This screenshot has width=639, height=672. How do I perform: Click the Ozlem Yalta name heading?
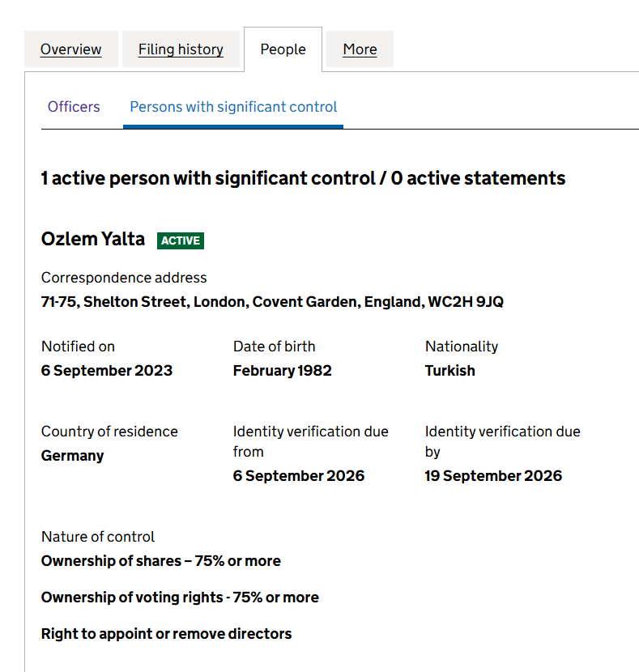coord(93,239)
